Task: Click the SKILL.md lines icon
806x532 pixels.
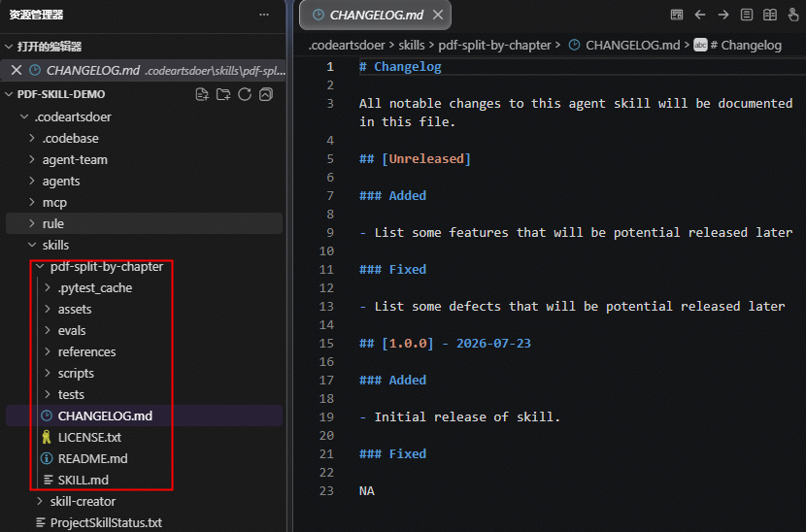Action: (49, 481)
